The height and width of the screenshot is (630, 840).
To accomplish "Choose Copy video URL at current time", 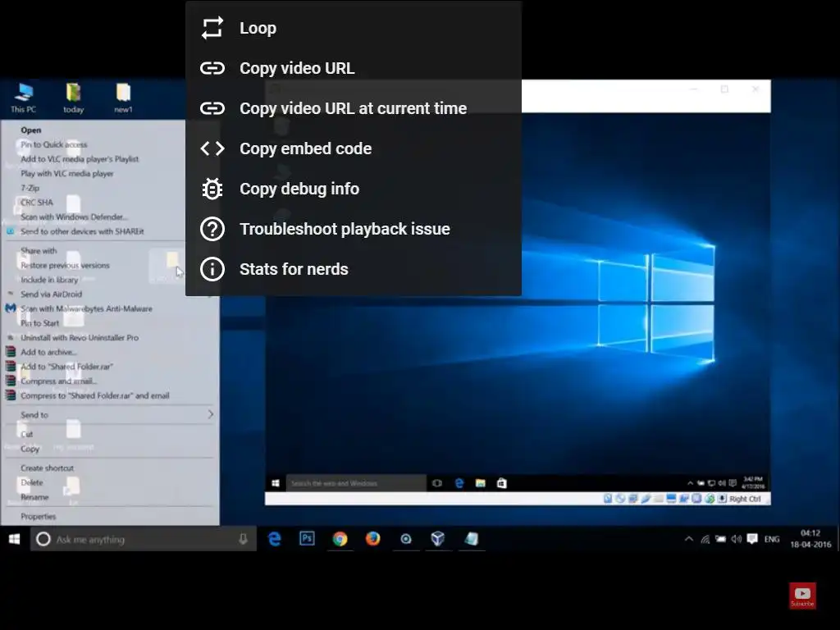I will point(354,108).
